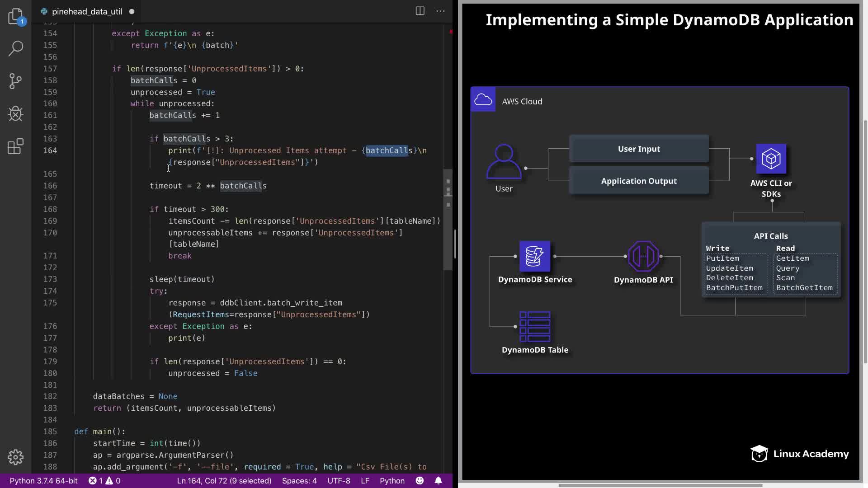The image size is (868, 488).
Task: Open the Source Control view
Action: (16, 81)
